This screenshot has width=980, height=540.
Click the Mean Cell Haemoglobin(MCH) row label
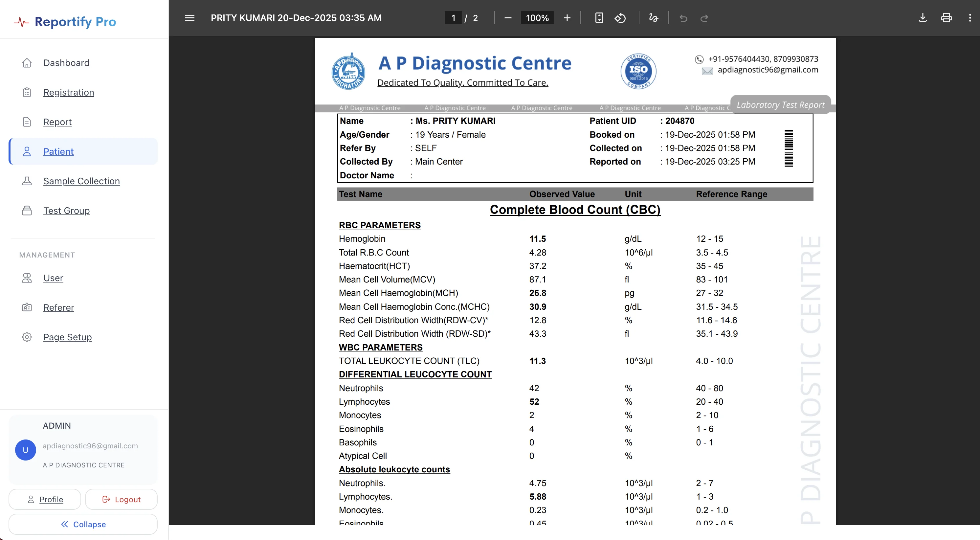398,293
